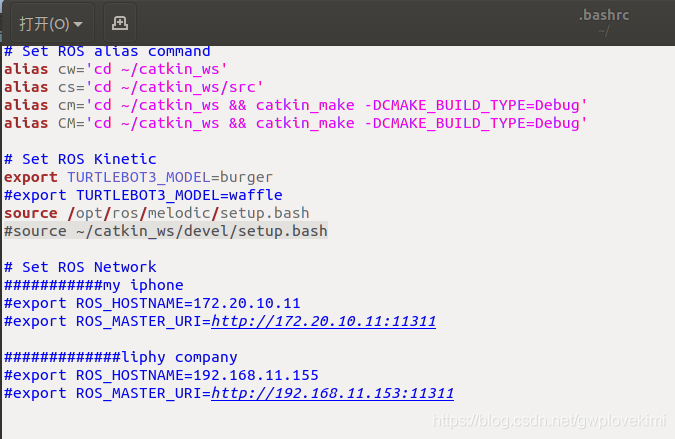Click the '# Set ROS alias command' comment

pyautogui.click(x=107, y=52)
